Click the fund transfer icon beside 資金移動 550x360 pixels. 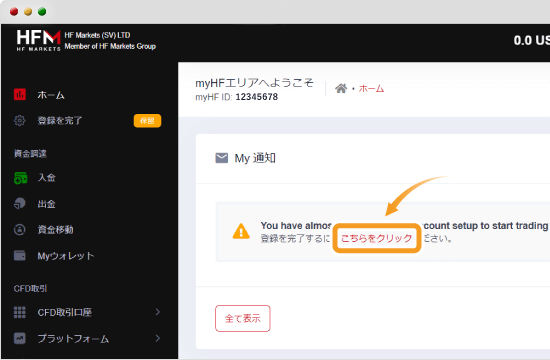click(x=20, y=229)
